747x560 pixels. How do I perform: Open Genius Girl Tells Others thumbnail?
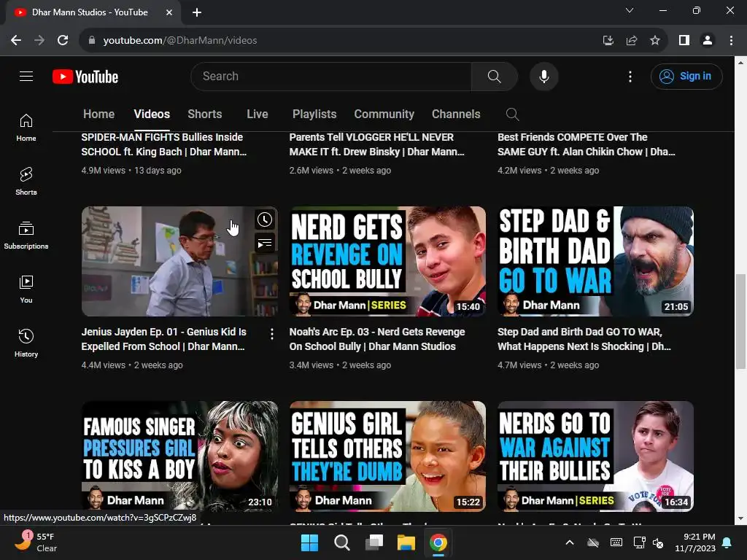coord(387,456)
